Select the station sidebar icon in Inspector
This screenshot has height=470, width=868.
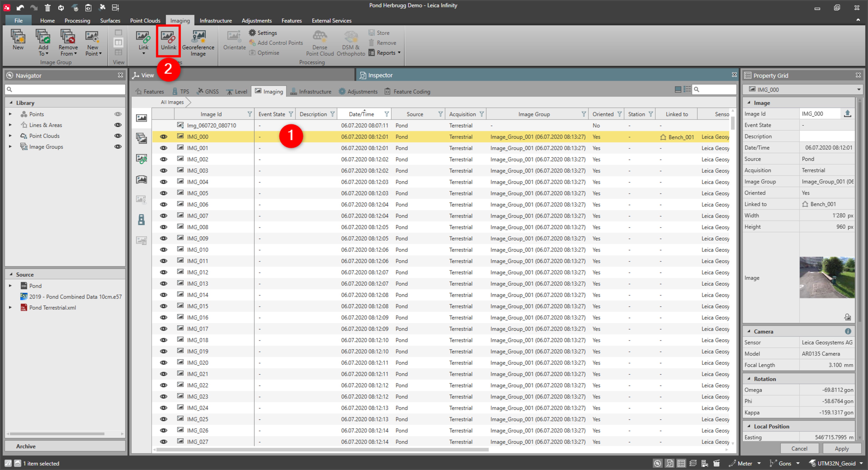click(x=141, y=220)
